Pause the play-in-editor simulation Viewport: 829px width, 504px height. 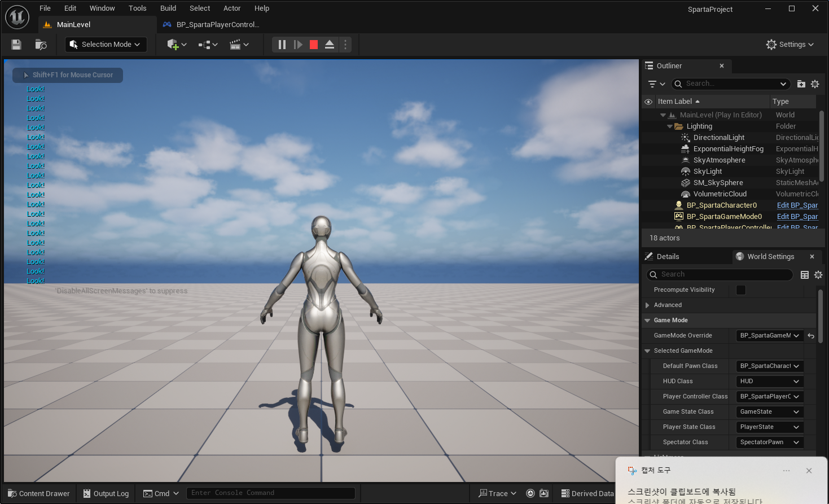tap(282, 45)
